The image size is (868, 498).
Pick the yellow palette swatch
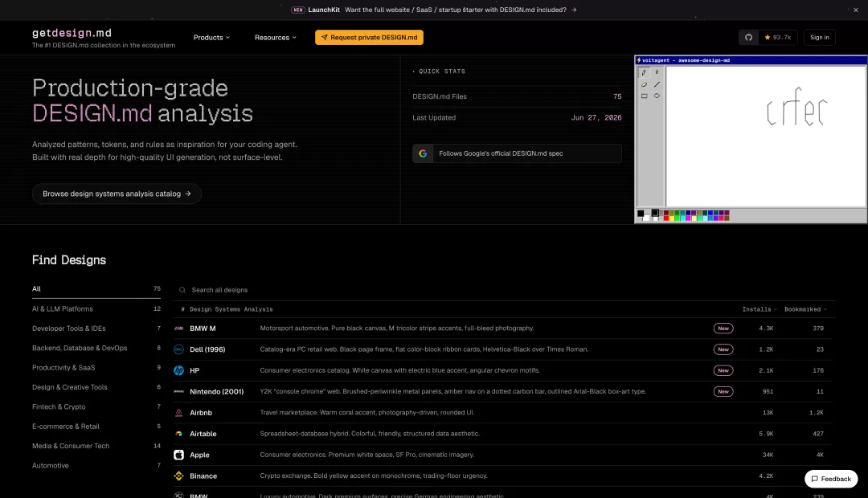[x=672, y=218]
